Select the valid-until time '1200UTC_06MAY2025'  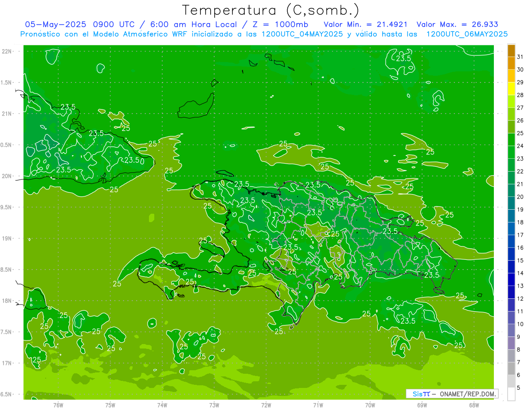pyautogui.click(x=467, y=34)
